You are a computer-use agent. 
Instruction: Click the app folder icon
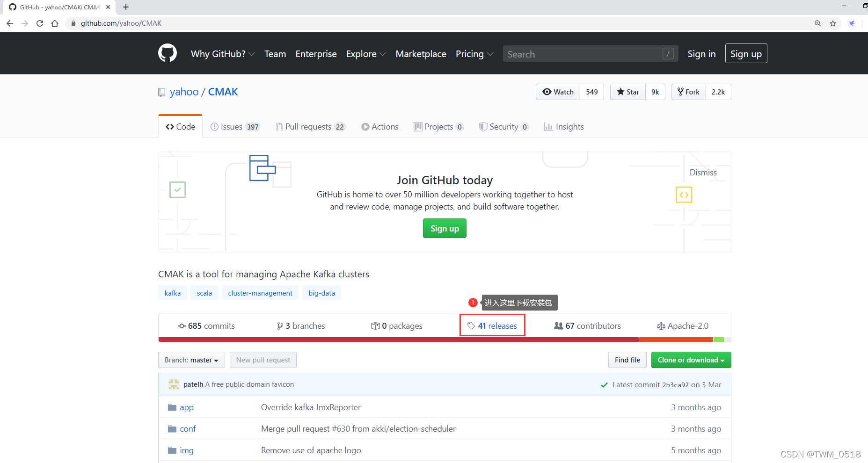[172, 407]
